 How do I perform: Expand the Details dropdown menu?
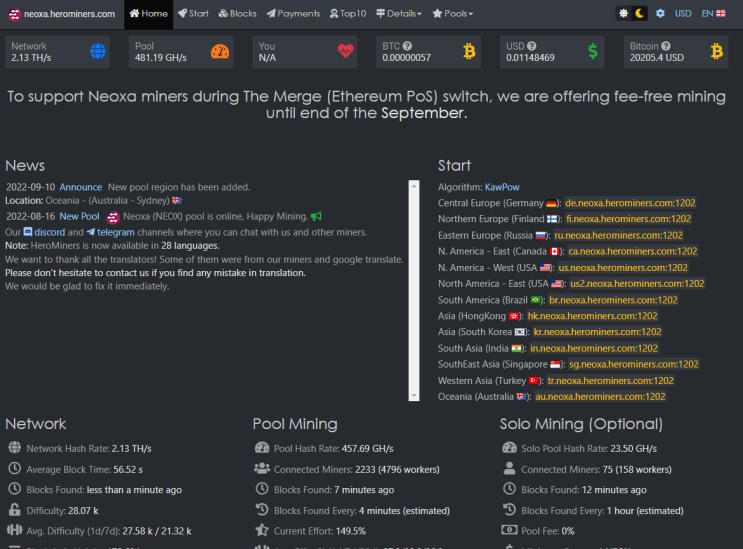point(399,14)
